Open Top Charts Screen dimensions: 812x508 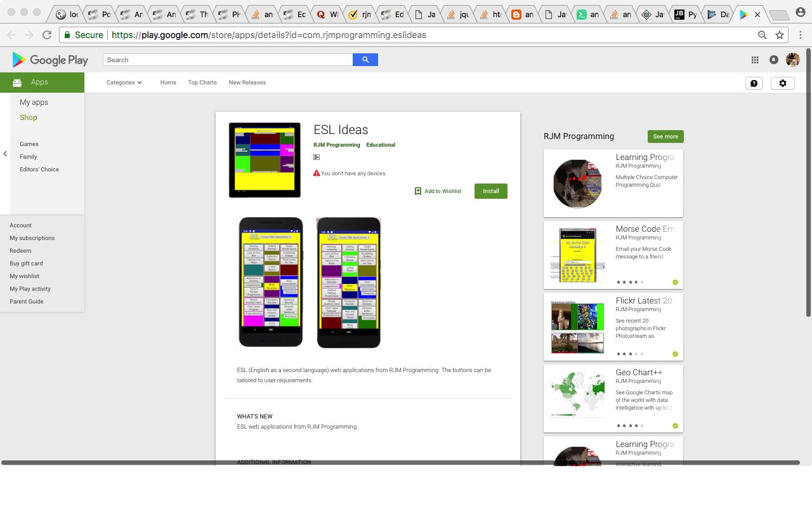[202, 83]
